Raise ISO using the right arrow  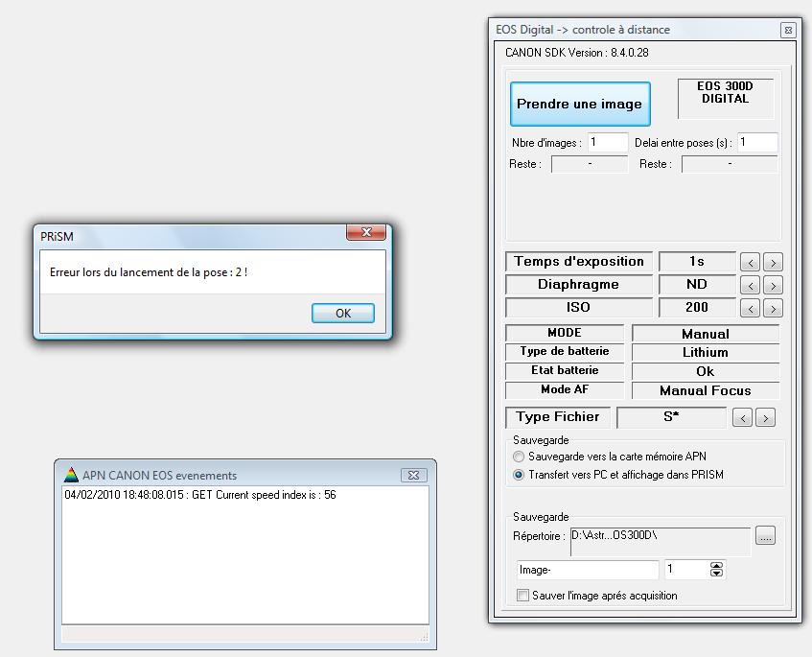[x=773, y=308]
